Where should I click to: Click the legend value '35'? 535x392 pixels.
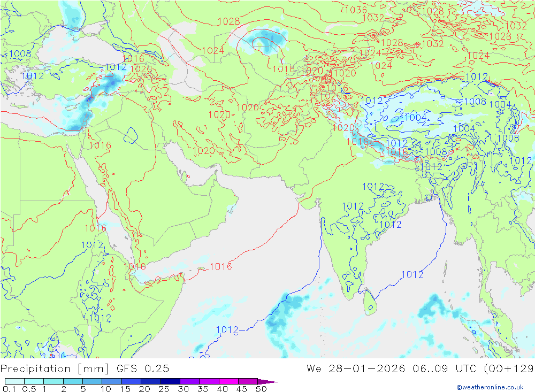tap(203, 389)
